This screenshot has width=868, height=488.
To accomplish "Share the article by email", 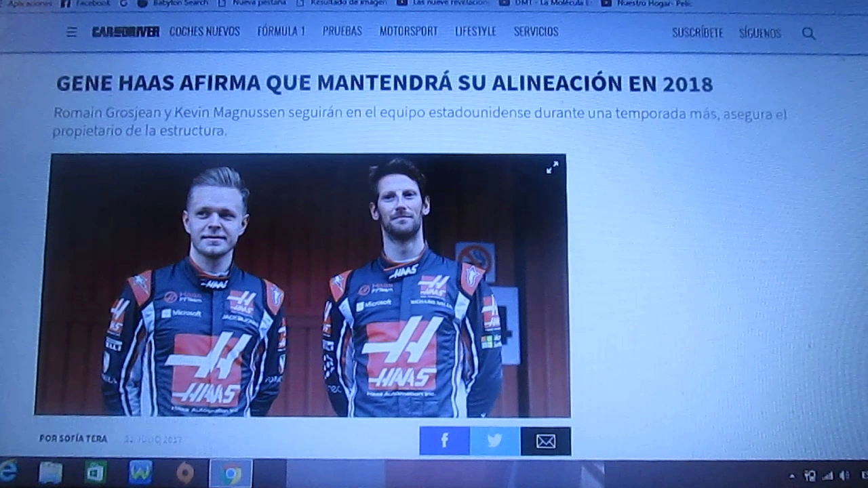I will (x=546, y=441).
